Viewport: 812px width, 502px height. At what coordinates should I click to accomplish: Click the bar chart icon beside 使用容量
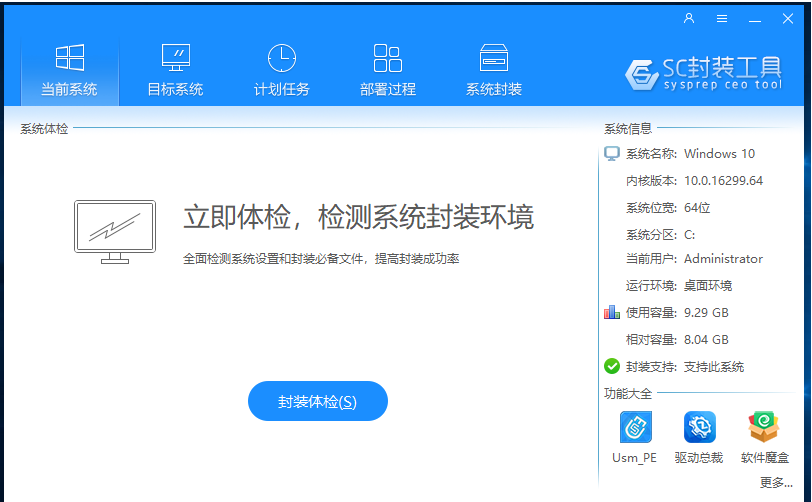612,312
